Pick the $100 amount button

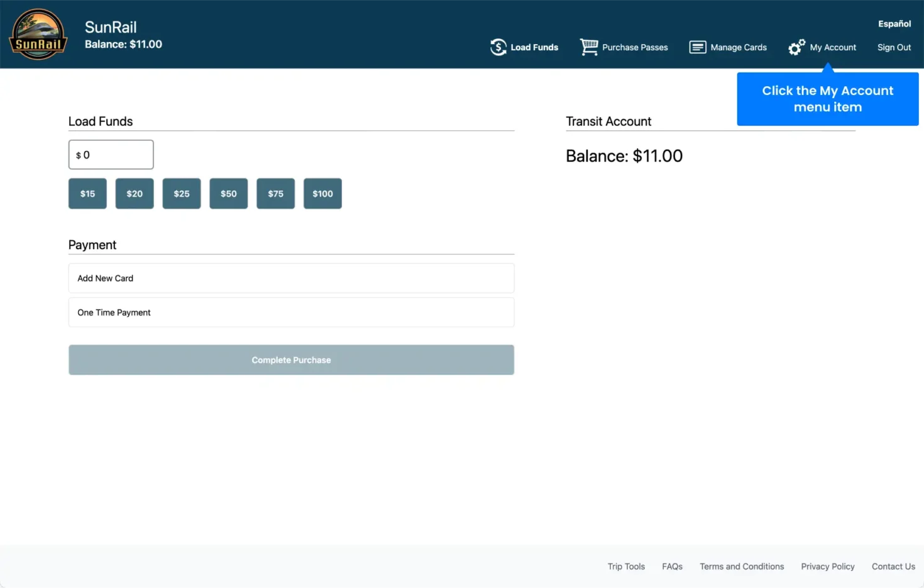click(322, 194)
